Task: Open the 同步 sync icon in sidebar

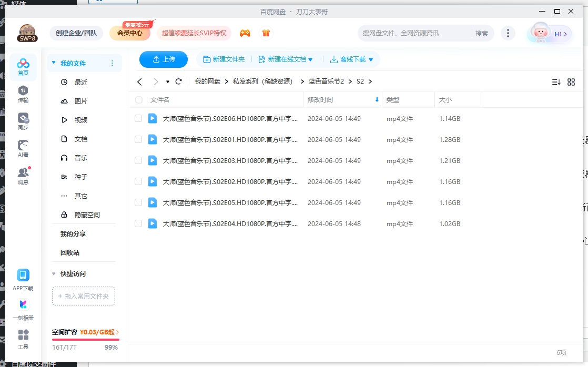Action: point(23,121)
